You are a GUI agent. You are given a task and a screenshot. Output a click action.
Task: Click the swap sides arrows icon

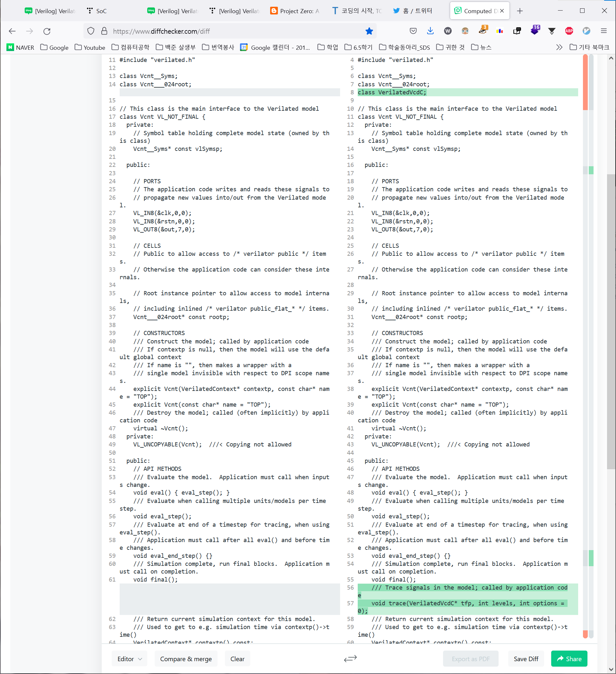click(x=350, y=659)
